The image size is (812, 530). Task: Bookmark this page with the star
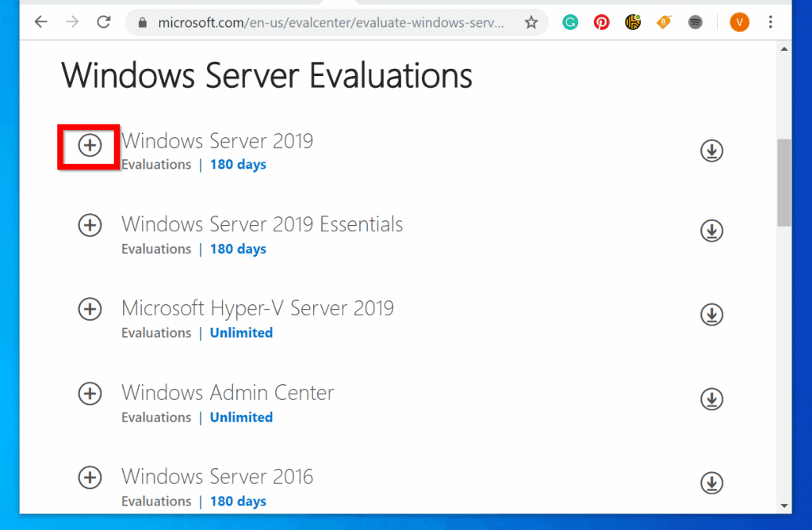(x=531, y=22)
